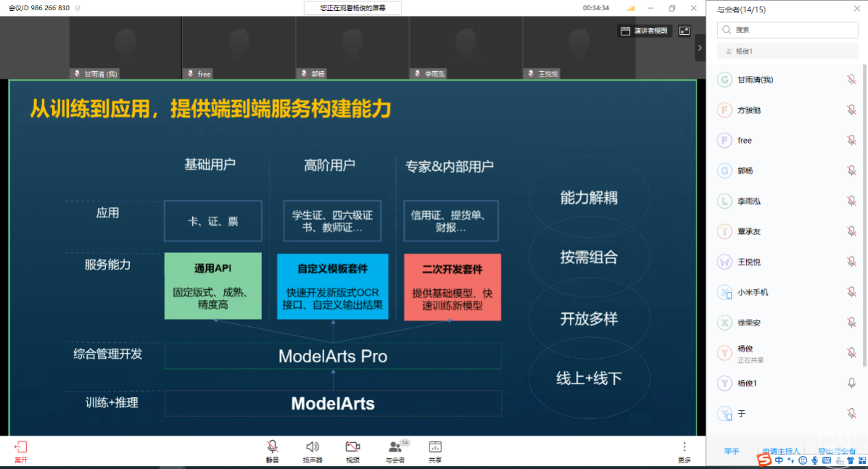Screen dimensions: 868x469
Task: Click the avatar of 杨俊 who is sharing
Action: [724, 353]
